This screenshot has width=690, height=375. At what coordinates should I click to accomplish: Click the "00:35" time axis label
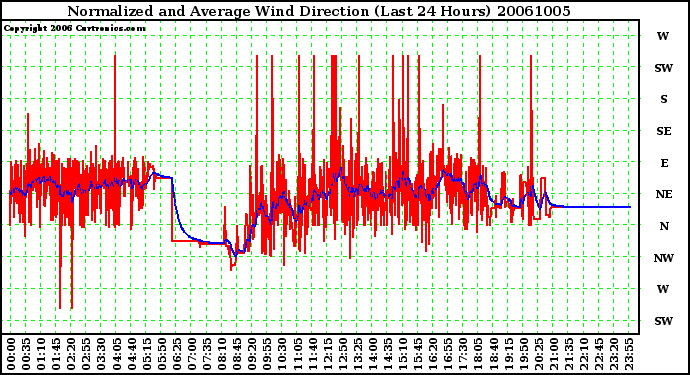[26, 354]
